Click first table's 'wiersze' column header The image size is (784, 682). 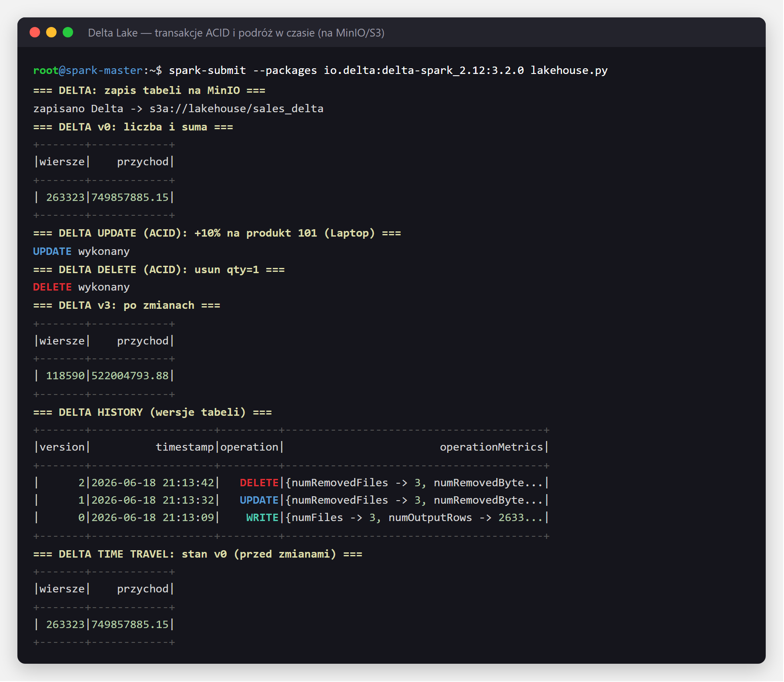pyautogui.click(x=62, y=162)
